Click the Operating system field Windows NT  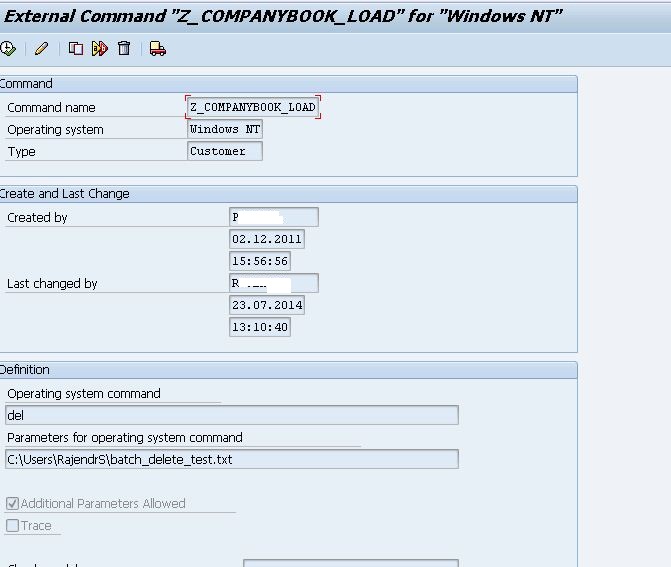pos(225,129)
